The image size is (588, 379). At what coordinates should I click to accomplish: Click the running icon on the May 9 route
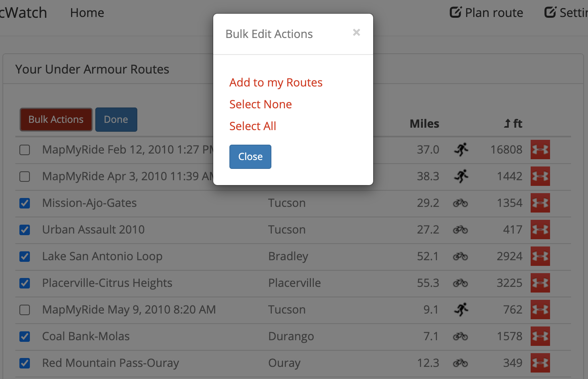(x=461, y=310)
